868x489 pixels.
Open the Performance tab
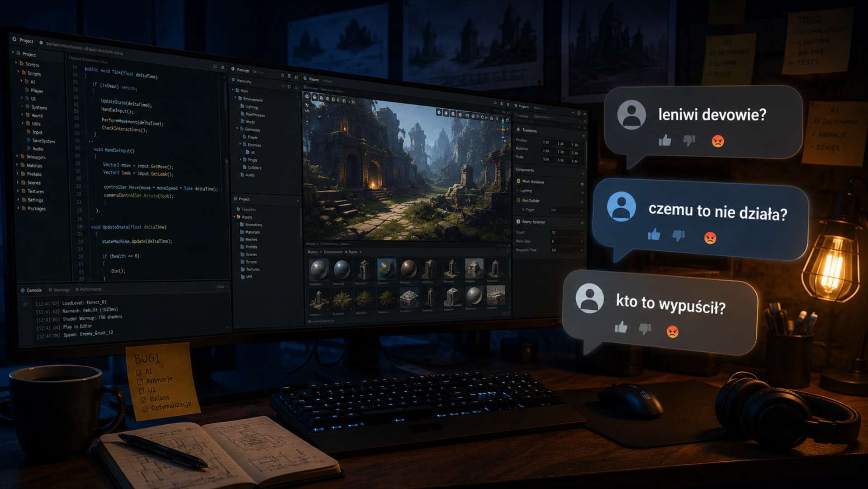(89, 289)
